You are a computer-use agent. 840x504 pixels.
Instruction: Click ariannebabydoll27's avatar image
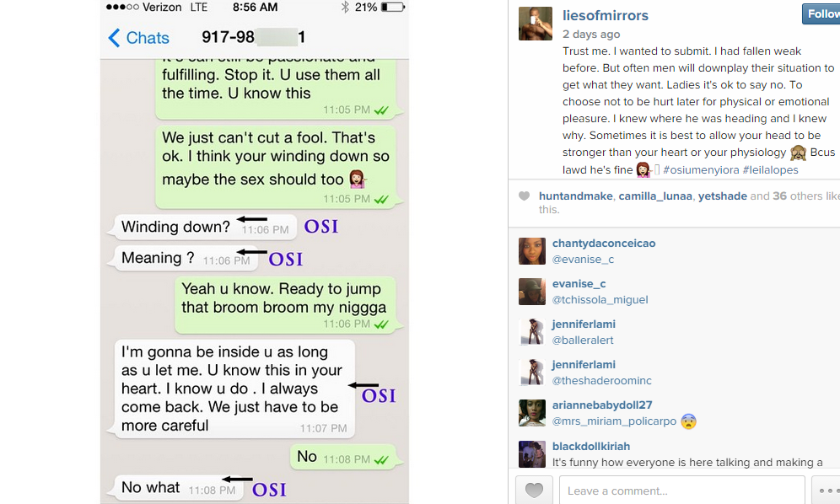pos(532,413)
